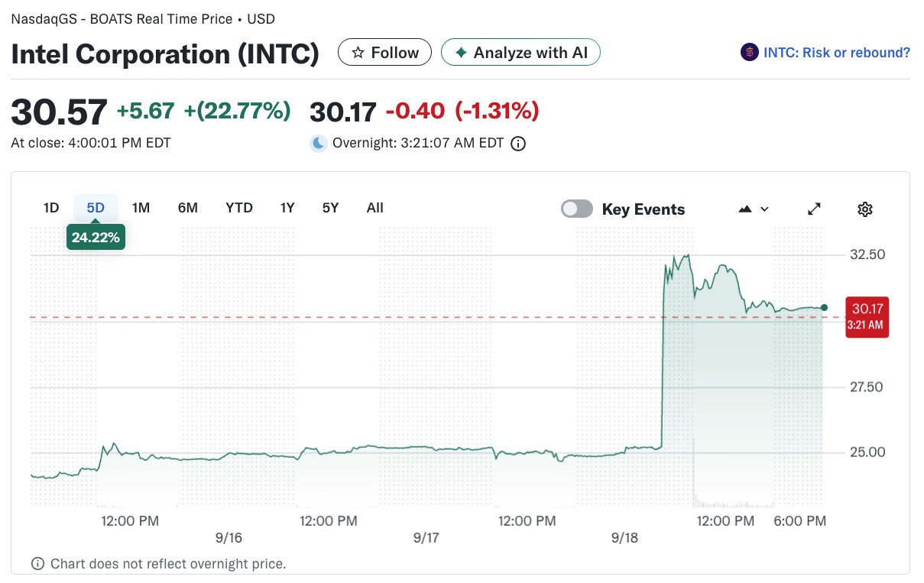Click the sparkle icon in Analyze with AI

point(461,53)
